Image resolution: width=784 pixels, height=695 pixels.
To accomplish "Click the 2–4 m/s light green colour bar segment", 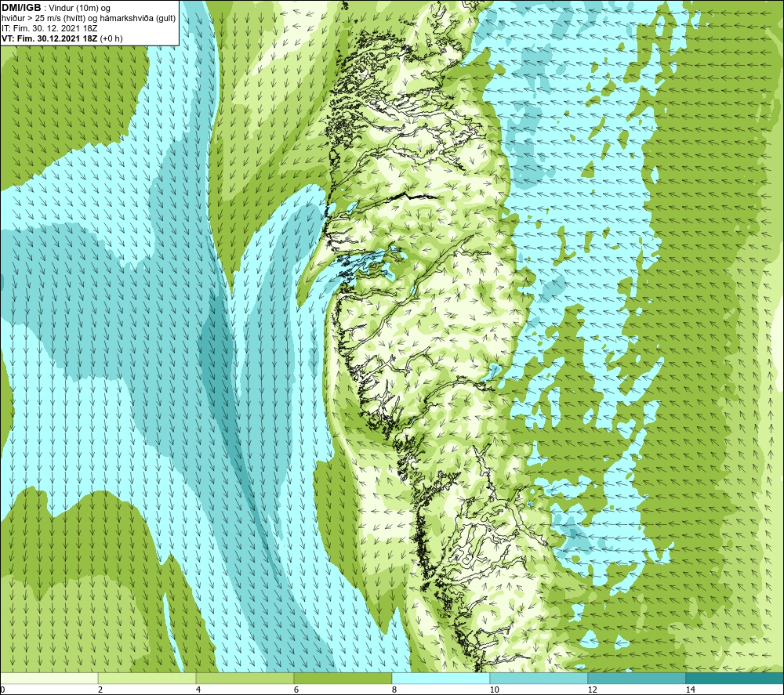I will pyautogui.click(x=147, y=678).
